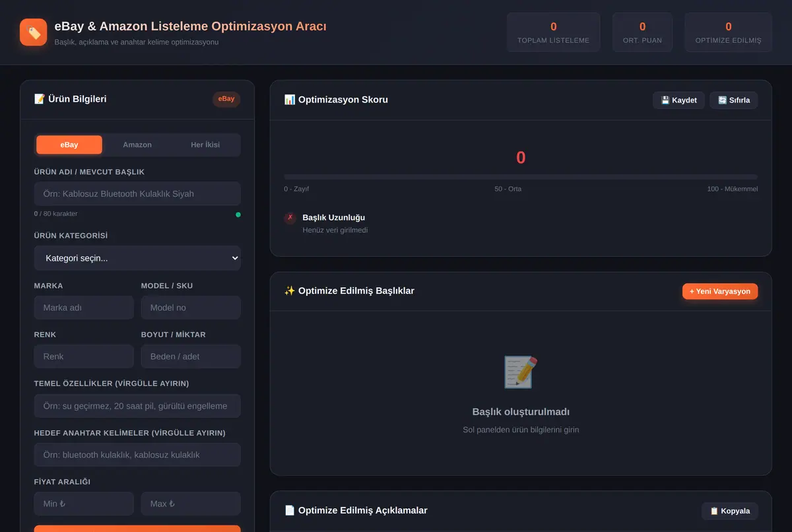Click the Ürün Bilgileri panel heading
792x532 pixels.
point(70,99)
